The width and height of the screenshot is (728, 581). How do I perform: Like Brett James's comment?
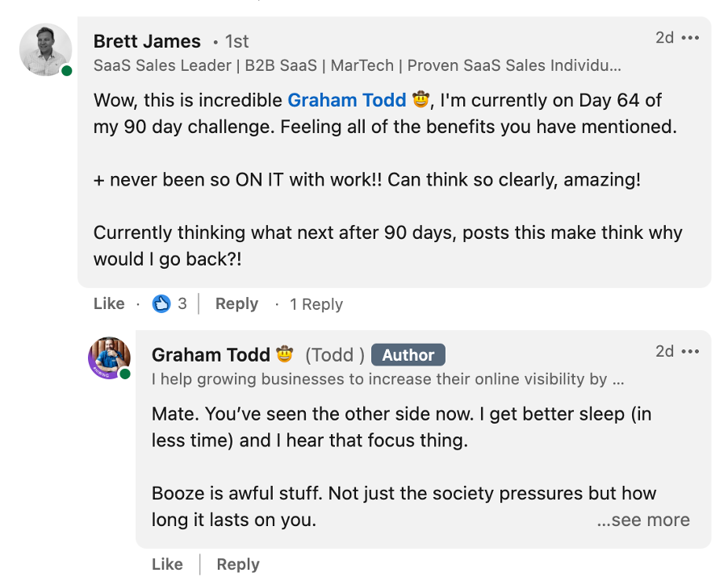(x=109, y=304)
